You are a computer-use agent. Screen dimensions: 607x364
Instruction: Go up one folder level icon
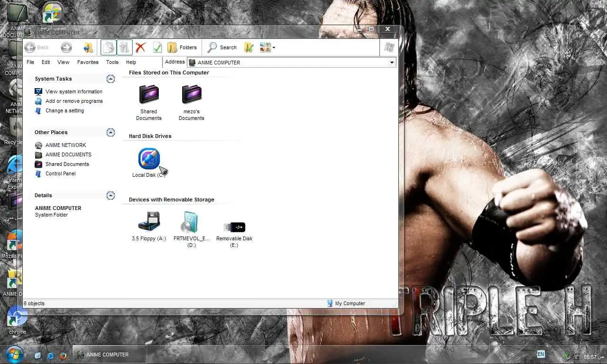click(88, 47)
